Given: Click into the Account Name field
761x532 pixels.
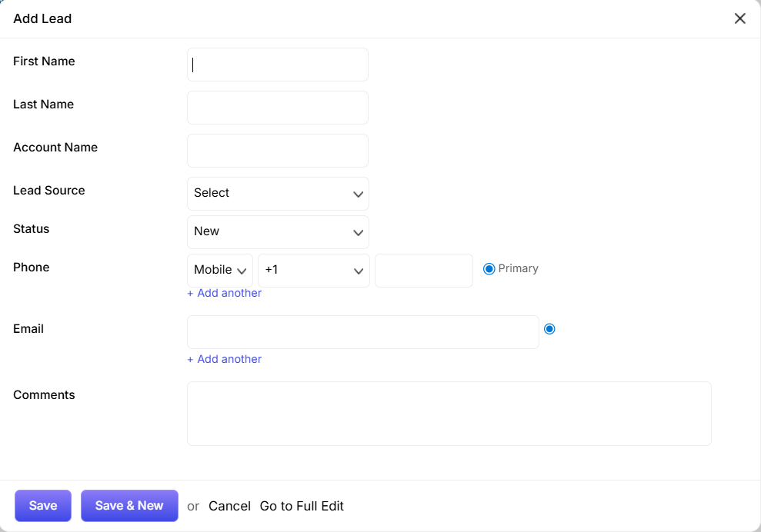Looking at the screenshot, I should 278,151.
